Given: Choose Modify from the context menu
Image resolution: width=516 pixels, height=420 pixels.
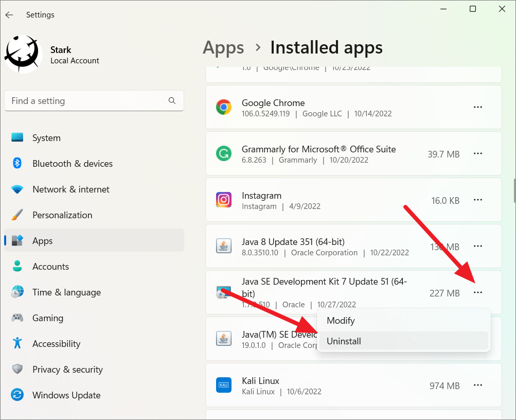Looking at the screenshot, I should (404, 321).
